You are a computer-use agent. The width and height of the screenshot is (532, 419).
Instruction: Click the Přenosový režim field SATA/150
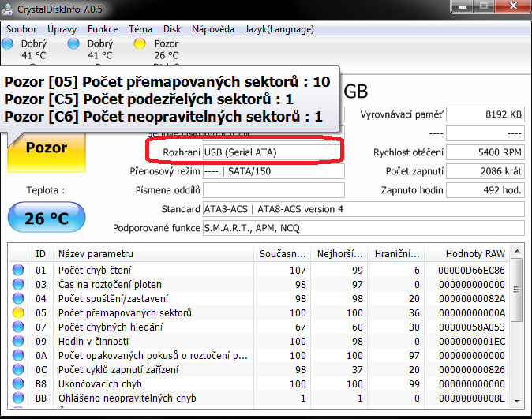[273, 171]
